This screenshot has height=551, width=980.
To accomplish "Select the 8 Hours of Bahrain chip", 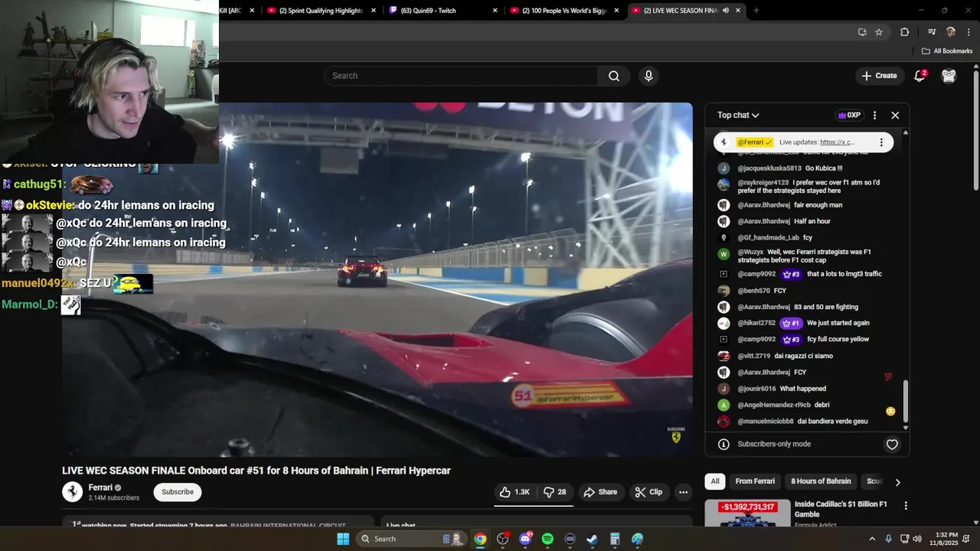I will pos(821,481).
